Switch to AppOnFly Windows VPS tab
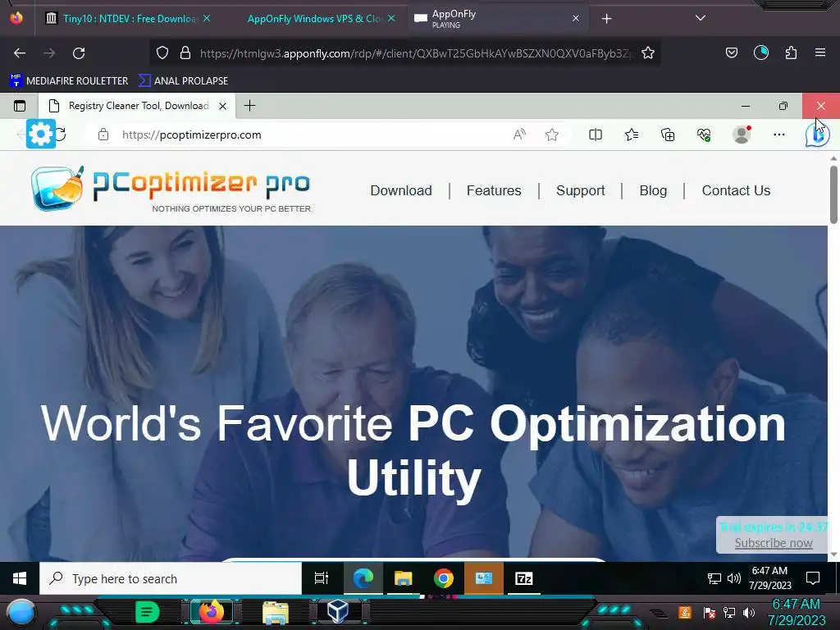840x630 pixels. click(x=314, y=19)
